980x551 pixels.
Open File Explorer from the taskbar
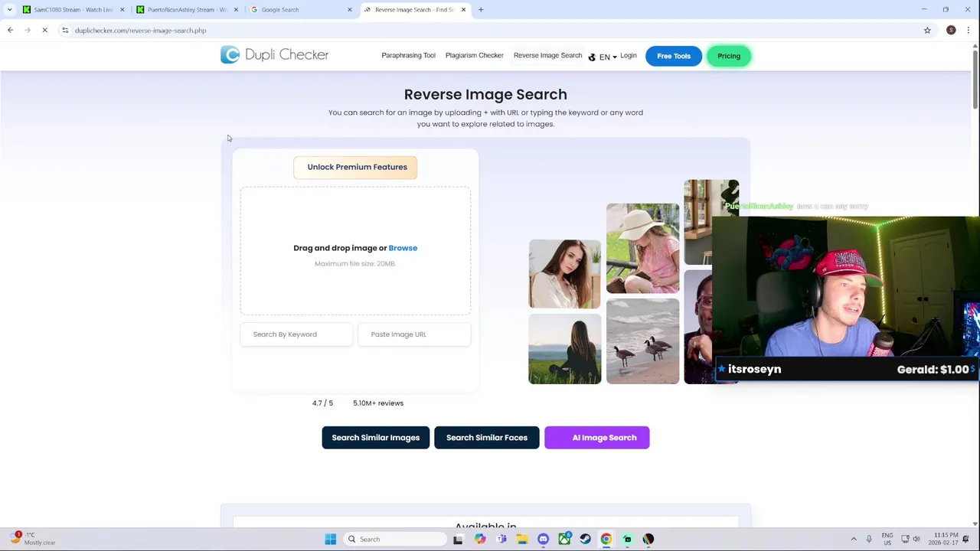pos(522,540)
